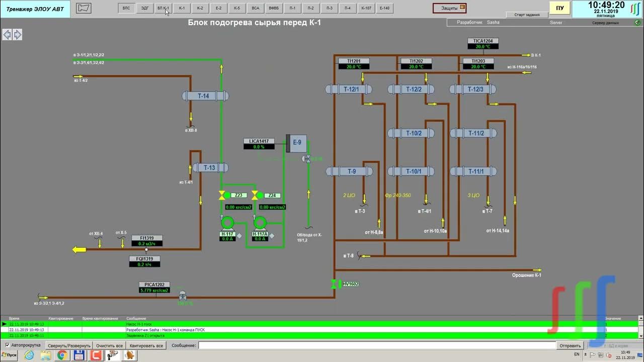Go to previous screen with left arrow
The image size is (644, 362).
point(7,34)
